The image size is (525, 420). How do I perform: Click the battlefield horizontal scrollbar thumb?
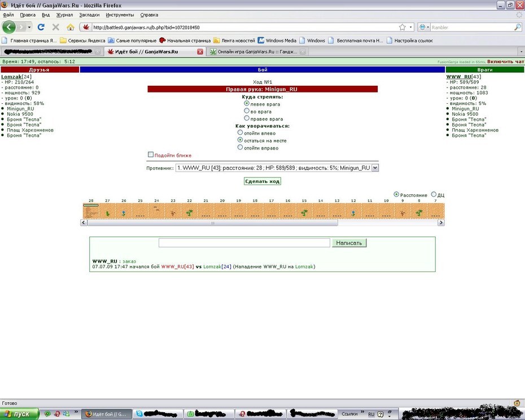click(x=213, y=223)
